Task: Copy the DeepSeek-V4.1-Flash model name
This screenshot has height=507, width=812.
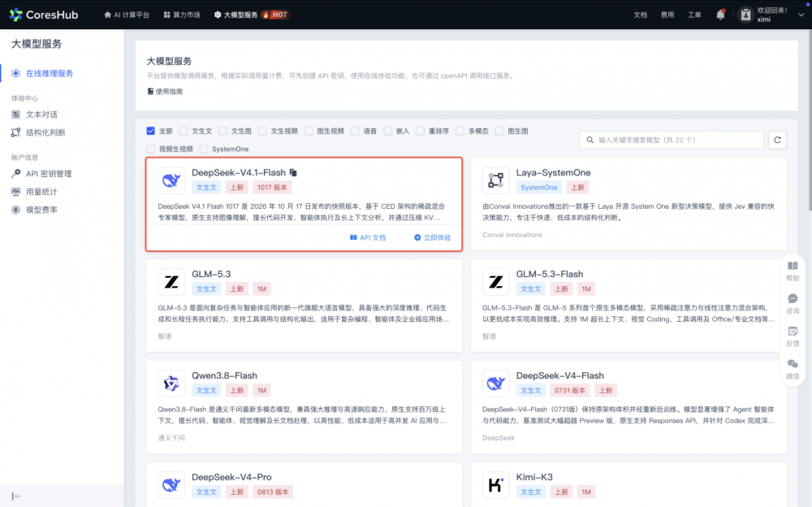Action: pyautogui.click(x=293, y=172)
